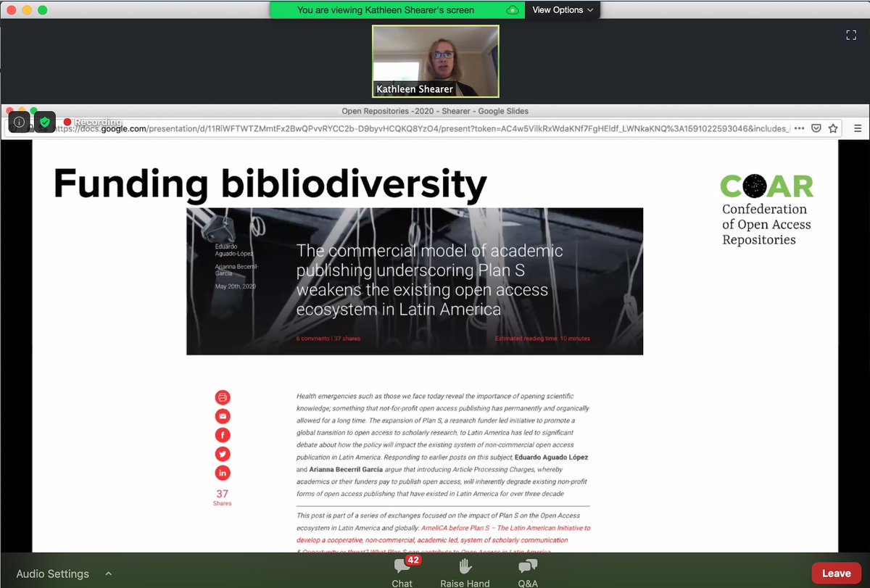Click the 'Estimated reading time: 10 minutes' text

coord(542,339)
